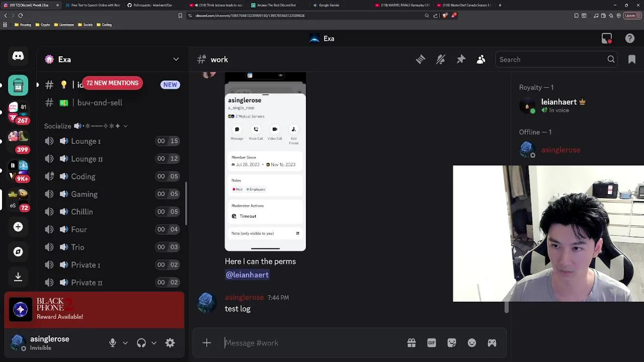Expand the Exa server dropdown menu
The height and width of the screenshot is (362, 644).
coord(176,59)
